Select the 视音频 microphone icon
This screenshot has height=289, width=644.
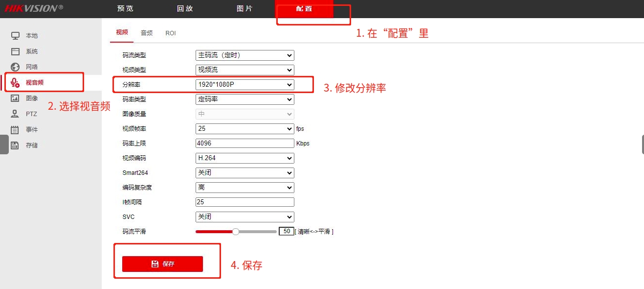click(x=15, y=82)
